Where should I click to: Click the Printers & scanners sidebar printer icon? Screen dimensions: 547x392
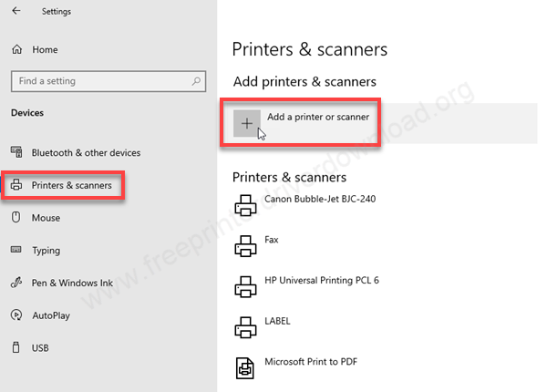click(x=15, y=185)
